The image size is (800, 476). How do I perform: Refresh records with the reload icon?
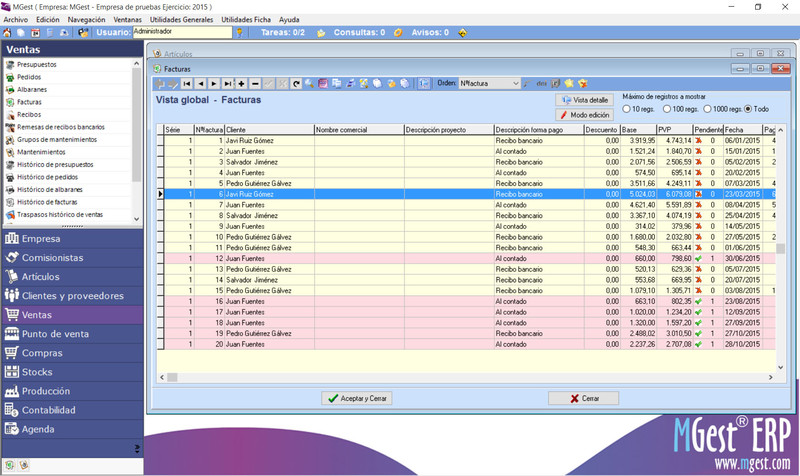[296, 84]
